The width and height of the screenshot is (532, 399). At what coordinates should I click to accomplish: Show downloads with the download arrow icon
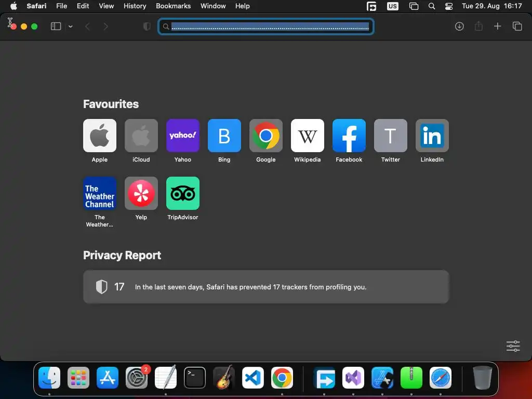tap(459, 26)
